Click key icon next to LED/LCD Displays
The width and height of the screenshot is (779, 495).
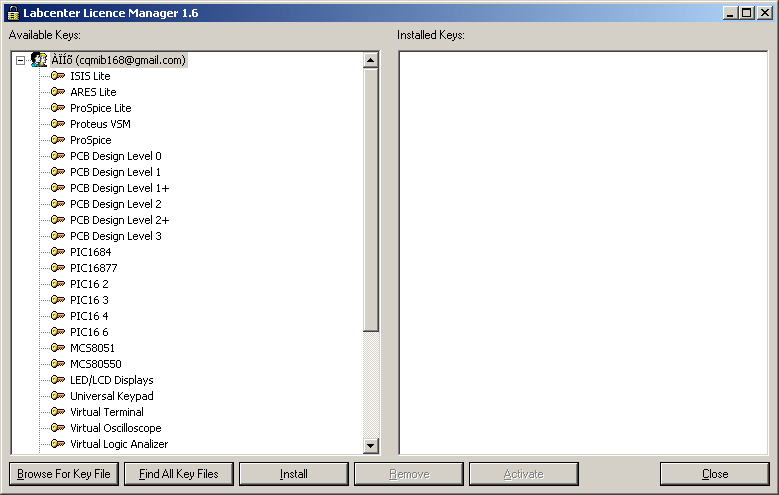click(x=58, y=380)
